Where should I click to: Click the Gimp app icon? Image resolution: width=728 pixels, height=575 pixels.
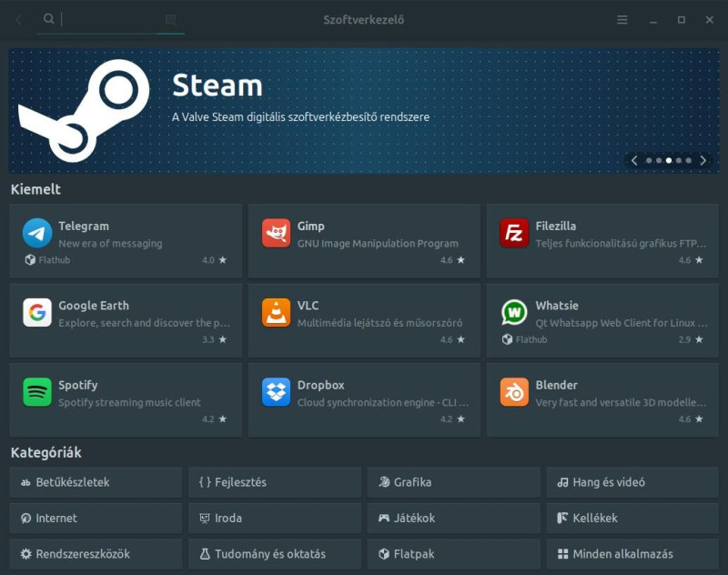pos(276,233)
